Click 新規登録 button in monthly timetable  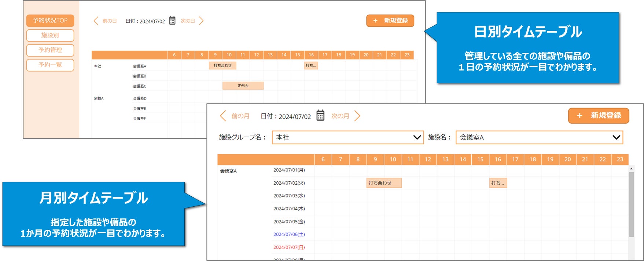pos(599,116)
